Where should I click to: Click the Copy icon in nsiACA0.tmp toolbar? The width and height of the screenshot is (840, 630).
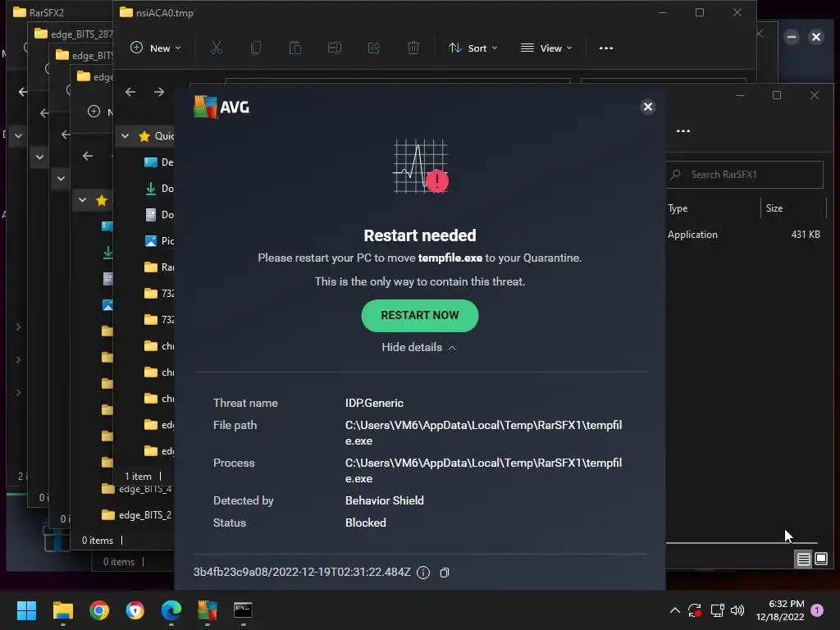tap(256, 48)
